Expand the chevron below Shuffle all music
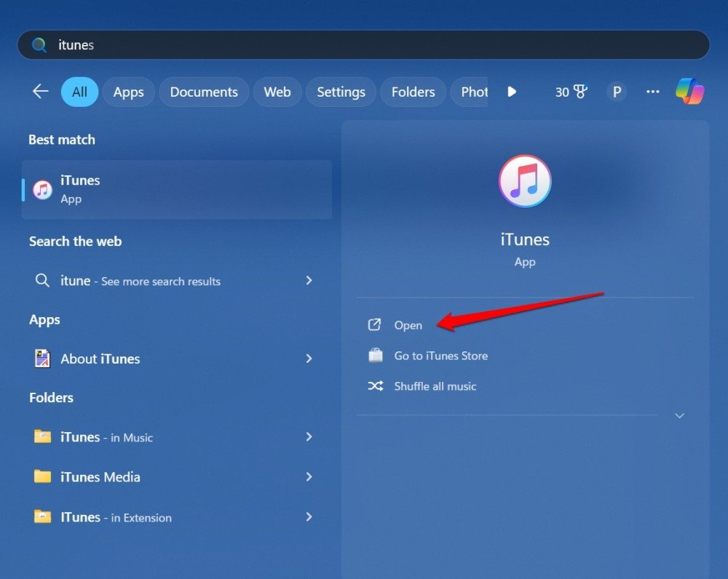The image size is (728, 579). click(x=679, y=415)
